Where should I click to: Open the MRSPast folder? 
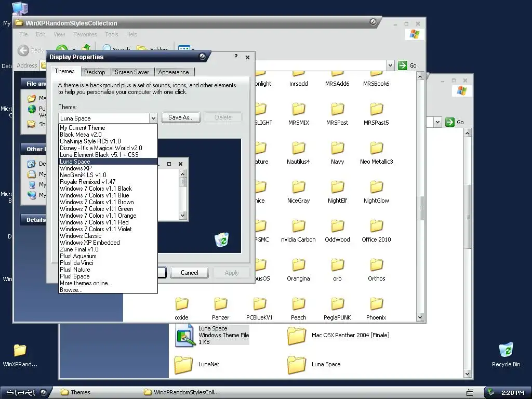click(x=337, y=109)
